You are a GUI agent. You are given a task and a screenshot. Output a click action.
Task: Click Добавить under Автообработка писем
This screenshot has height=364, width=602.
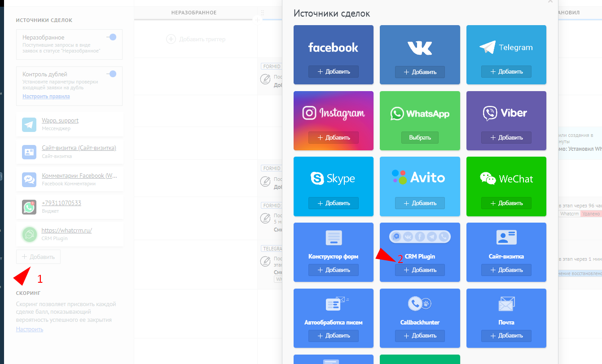click(x=334, y=336)
